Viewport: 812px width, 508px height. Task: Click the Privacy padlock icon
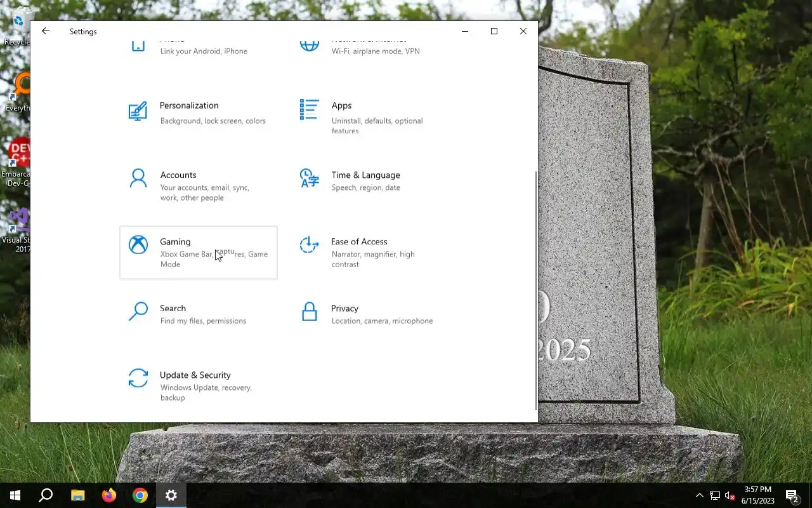click(309, 311)
